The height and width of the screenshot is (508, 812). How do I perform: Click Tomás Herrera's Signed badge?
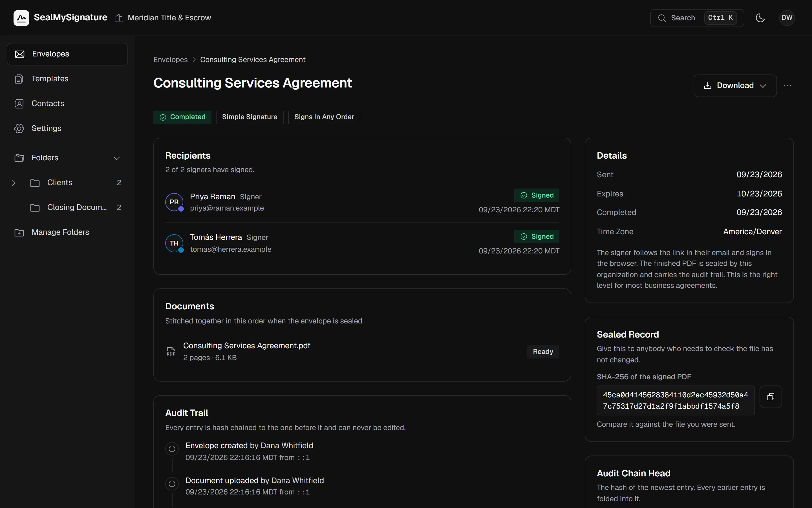click(537, 237)
